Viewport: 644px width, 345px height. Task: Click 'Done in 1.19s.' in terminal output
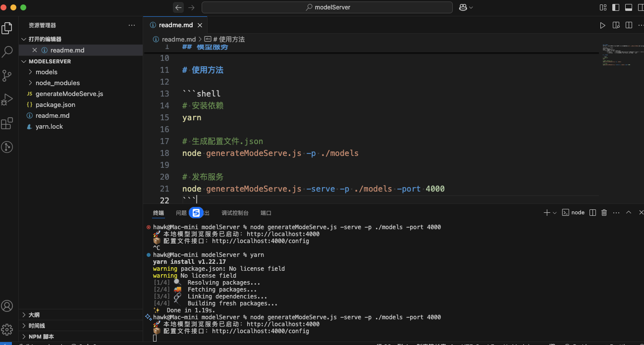(191, 310)
